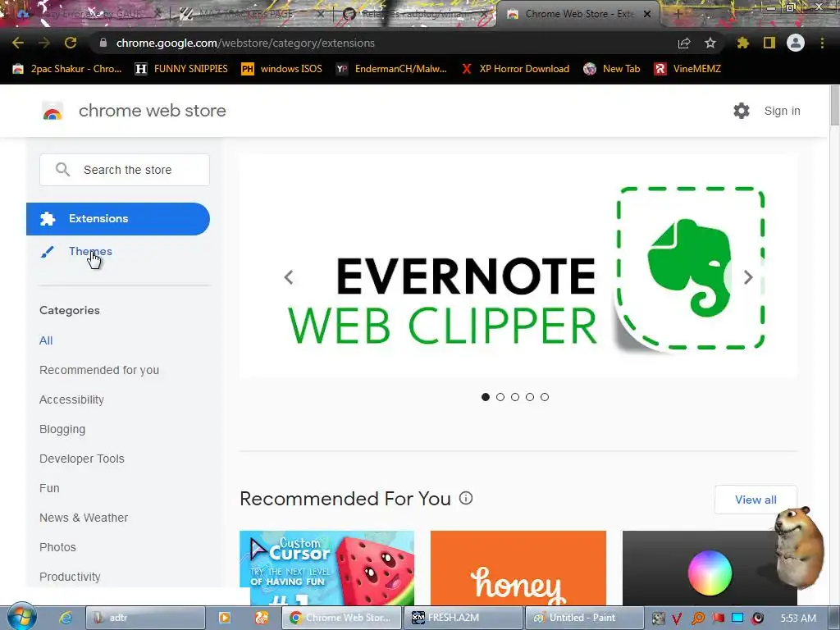Select the Blogging category
The height and width of the screenshot is (630, 840).
click(62, 429)
